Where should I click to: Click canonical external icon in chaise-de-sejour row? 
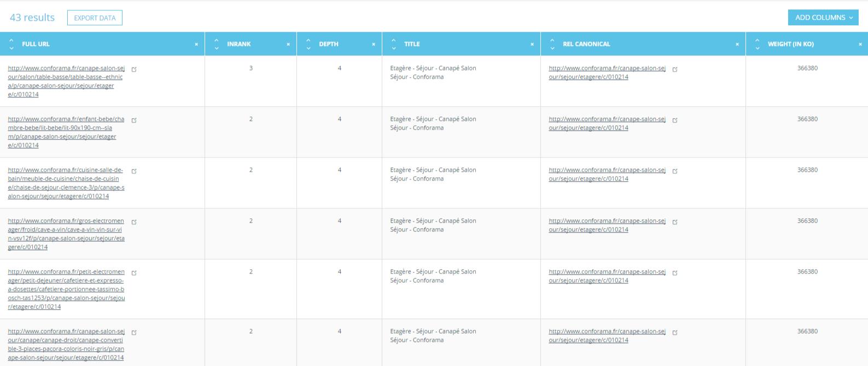click(675, 171)
